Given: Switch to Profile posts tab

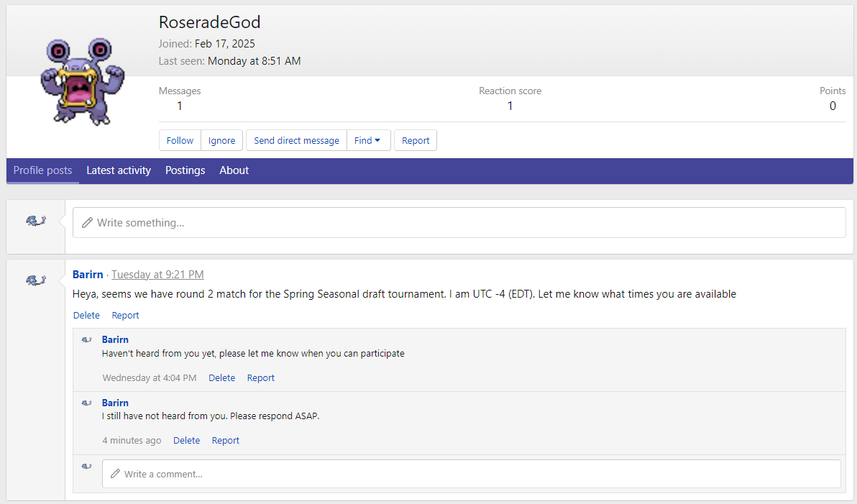Looking at the screenshot, I should click(x=42, y=170).
